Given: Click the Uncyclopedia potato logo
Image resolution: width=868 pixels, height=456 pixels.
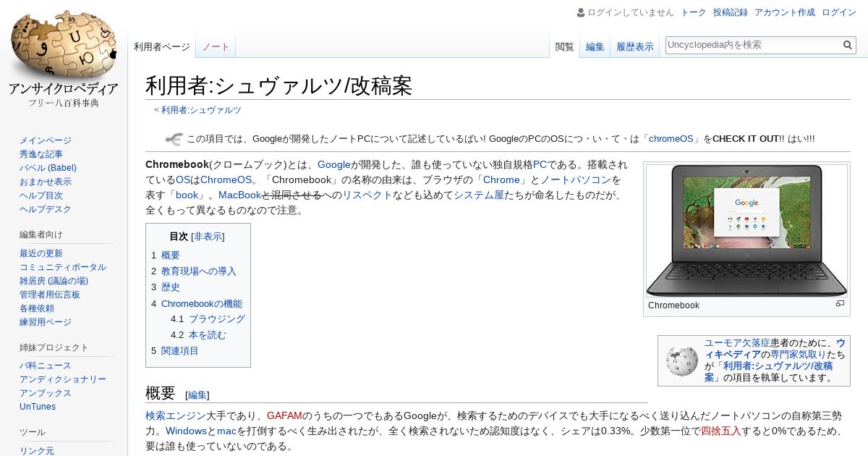Looking at the screenshot, I should click(64, 45).
